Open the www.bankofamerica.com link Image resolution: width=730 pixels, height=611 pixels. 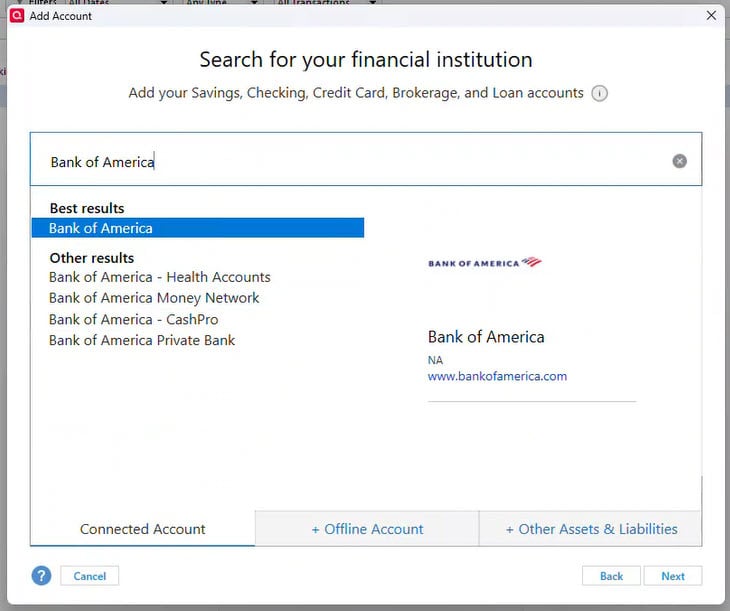497,376
